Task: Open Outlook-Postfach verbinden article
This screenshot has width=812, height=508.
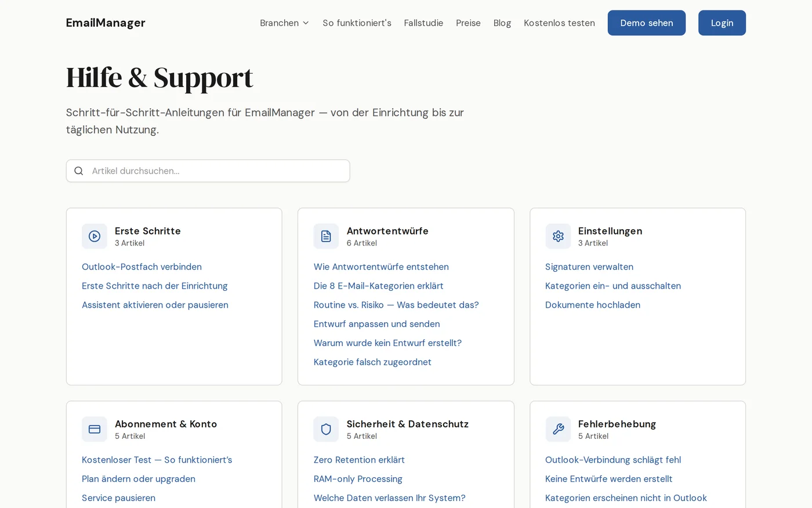Action: tap(142, 267)
